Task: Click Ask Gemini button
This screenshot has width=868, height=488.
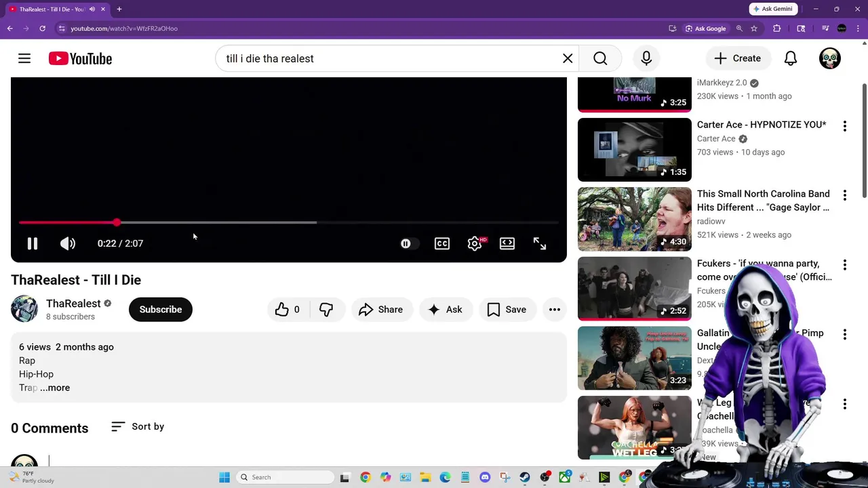Action: (773, 9)
